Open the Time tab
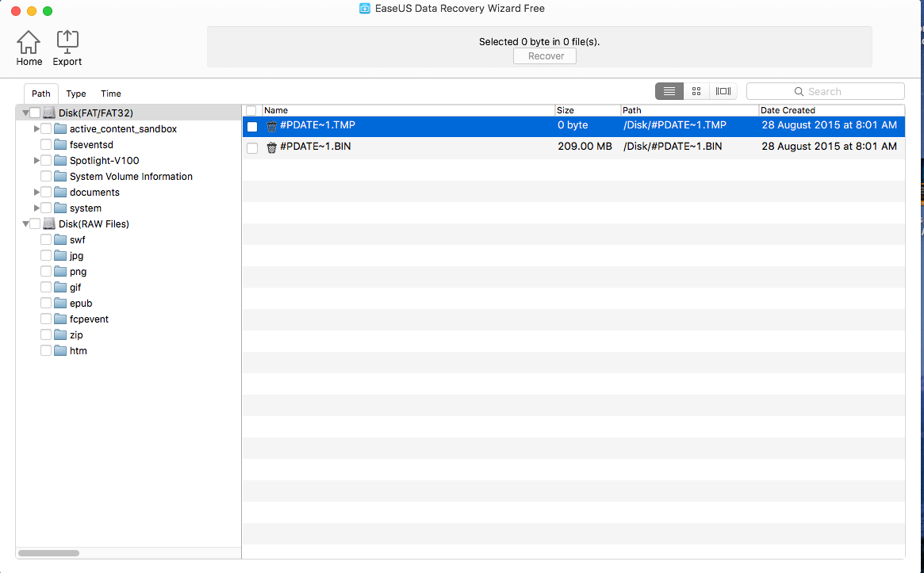The image size is (924, 573). pyautogui.click(x=111, y=94)
